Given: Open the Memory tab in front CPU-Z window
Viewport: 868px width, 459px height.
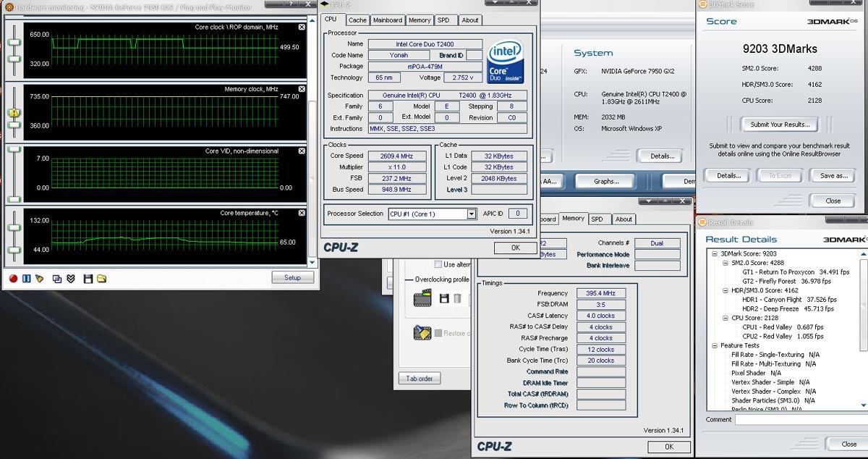Looking at the screenshot, I should (x=420, y=20).
